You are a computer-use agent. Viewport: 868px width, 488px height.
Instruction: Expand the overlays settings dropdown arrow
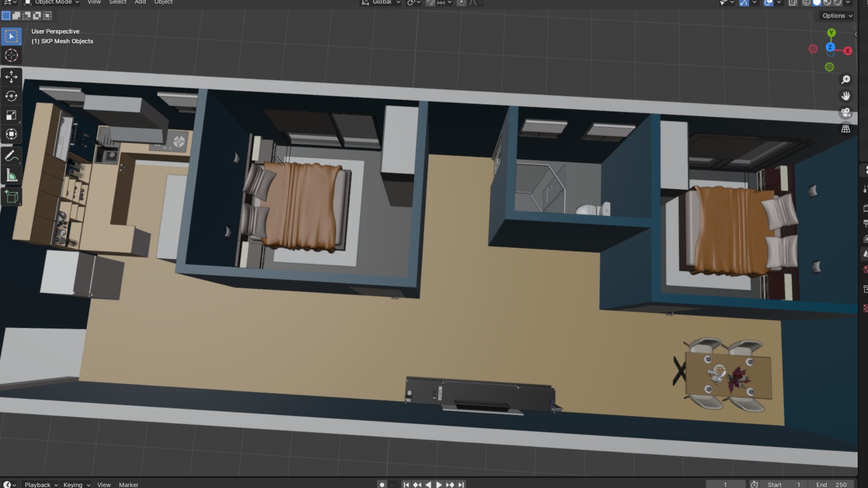pos(778,2)
